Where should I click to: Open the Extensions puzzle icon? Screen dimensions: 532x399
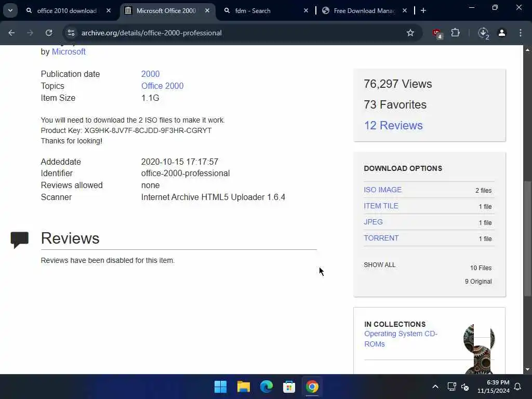[455, 33]
